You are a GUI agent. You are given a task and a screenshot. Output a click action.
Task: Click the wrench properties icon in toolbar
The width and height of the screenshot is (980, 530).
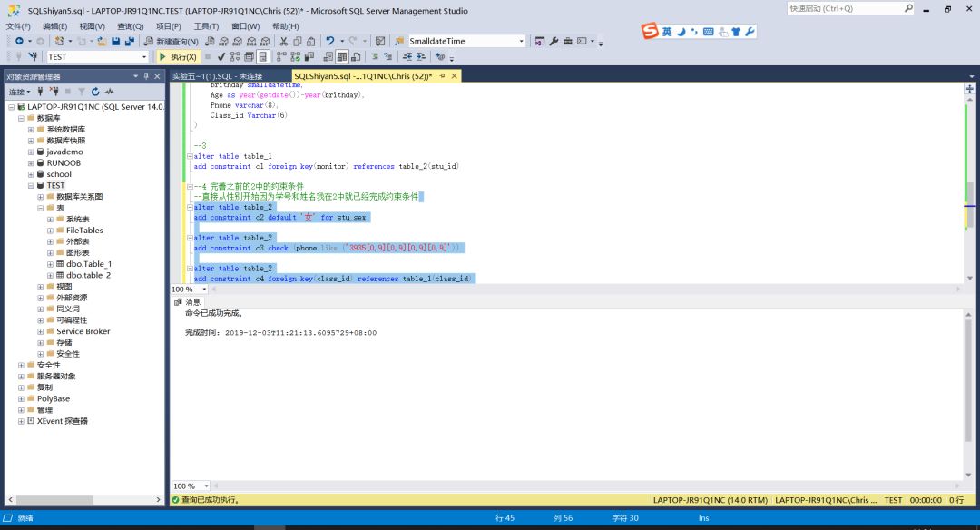point(554,42)
